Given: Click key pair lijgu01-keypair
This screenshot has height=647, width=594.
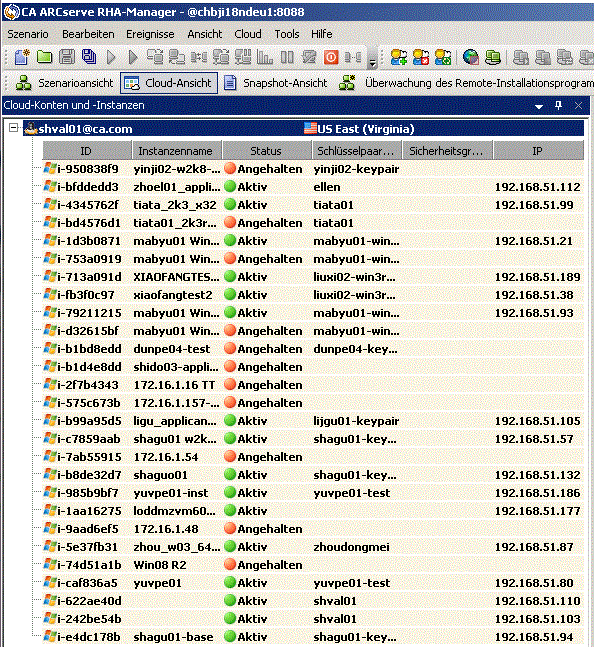Looking at the screenshot, I should (x=356, y=421).
